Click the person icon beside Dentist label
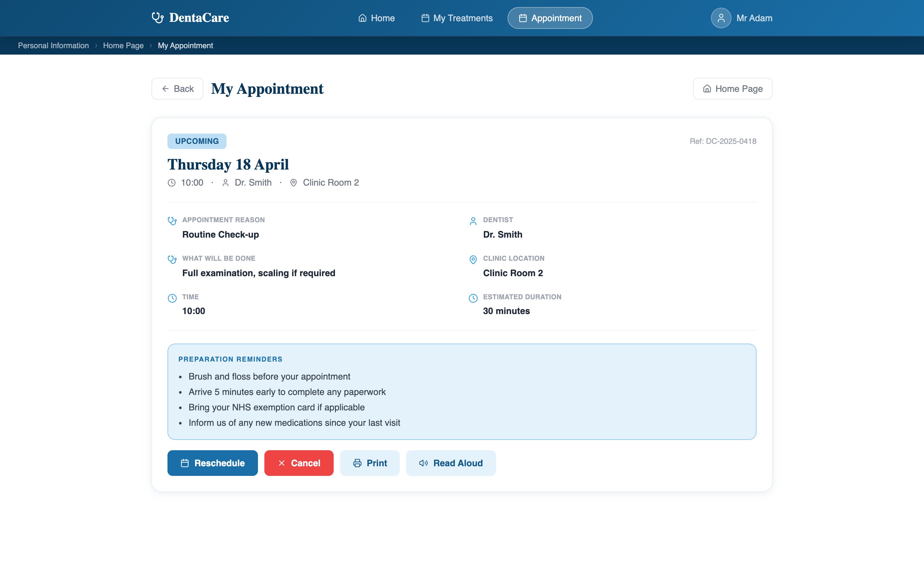The height and width of the screenshot is (578, 924). (473, 221)
